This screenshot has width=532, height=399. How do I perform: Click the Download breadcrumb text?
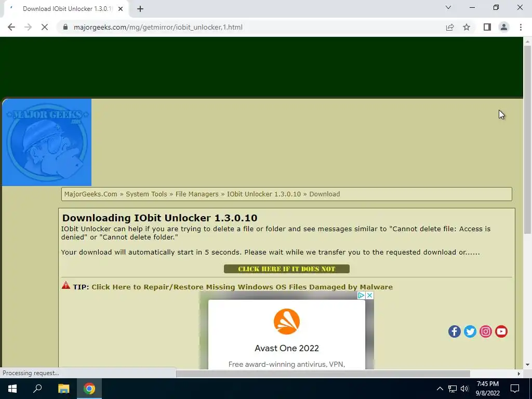tap(324, 194)
